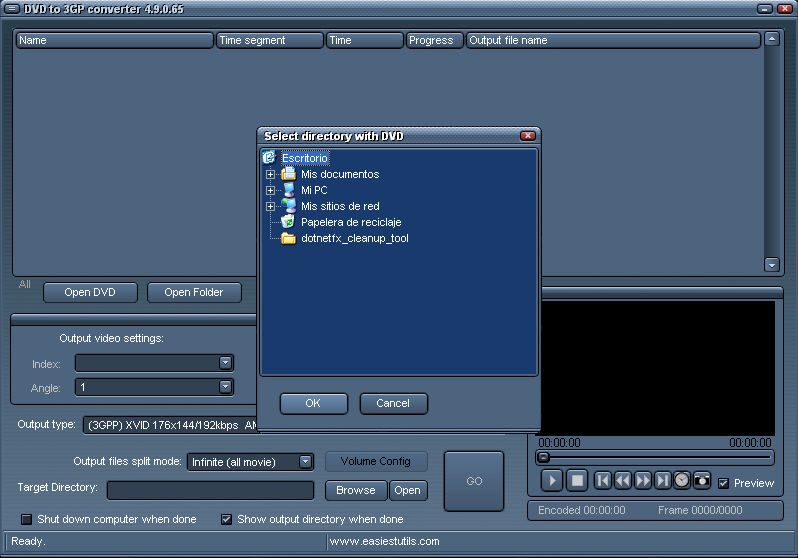The image size is (798, 558).
Task: Take snapshot with the camera icon
Action: 702,481
